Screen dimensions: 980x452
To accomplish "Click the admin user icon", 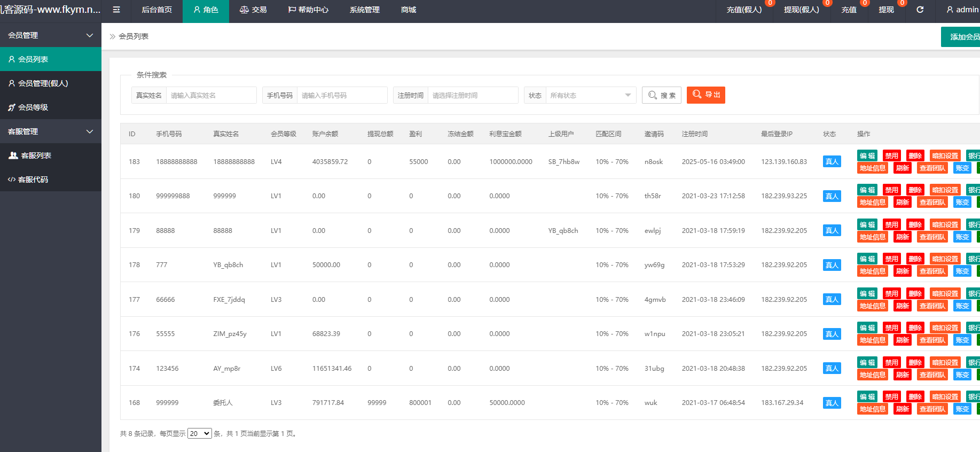I will click(x=950, y=10).
